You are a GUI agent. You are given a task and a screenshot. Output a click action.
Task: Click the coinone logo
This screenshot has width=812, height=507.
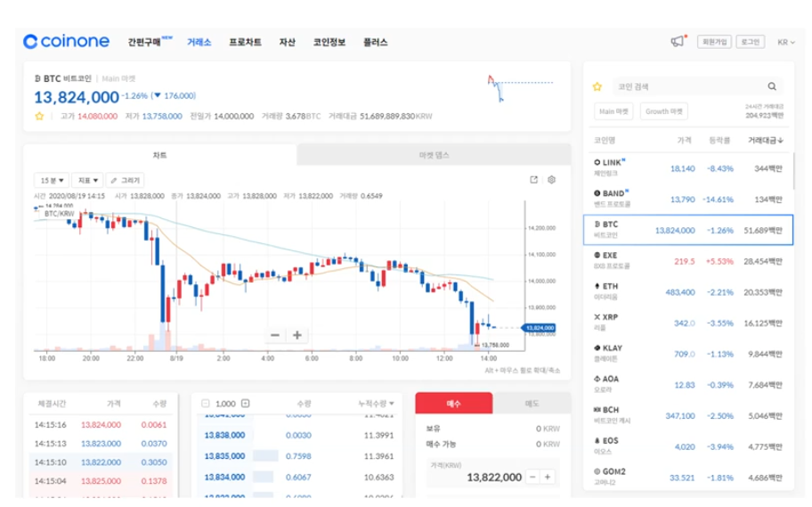pyautogui.click(x=66, y=42)
